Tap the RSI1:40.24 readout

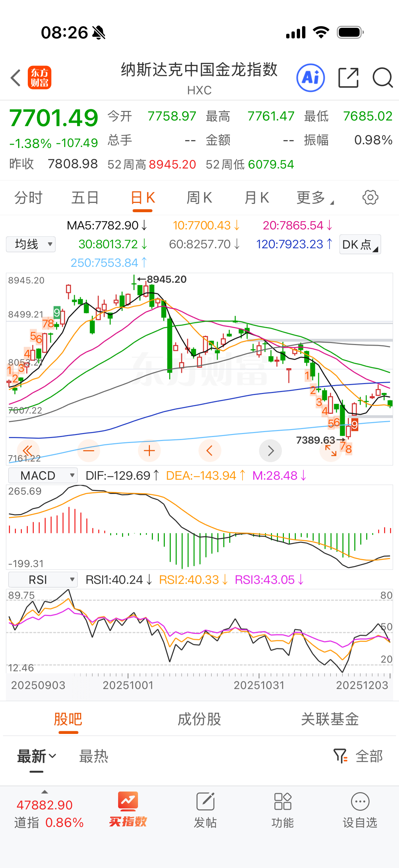119,580
